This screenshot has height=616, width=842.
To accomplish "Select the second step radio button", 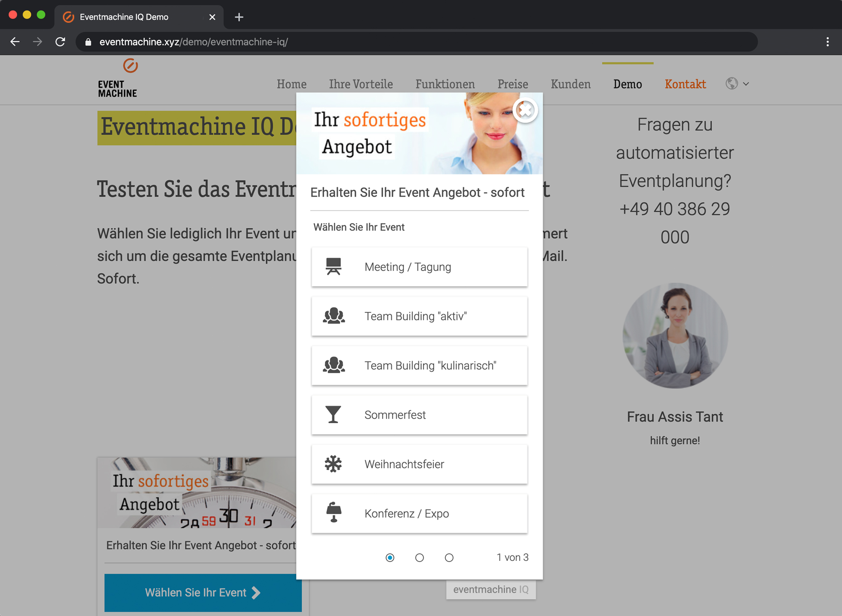I will pos(419,557).
